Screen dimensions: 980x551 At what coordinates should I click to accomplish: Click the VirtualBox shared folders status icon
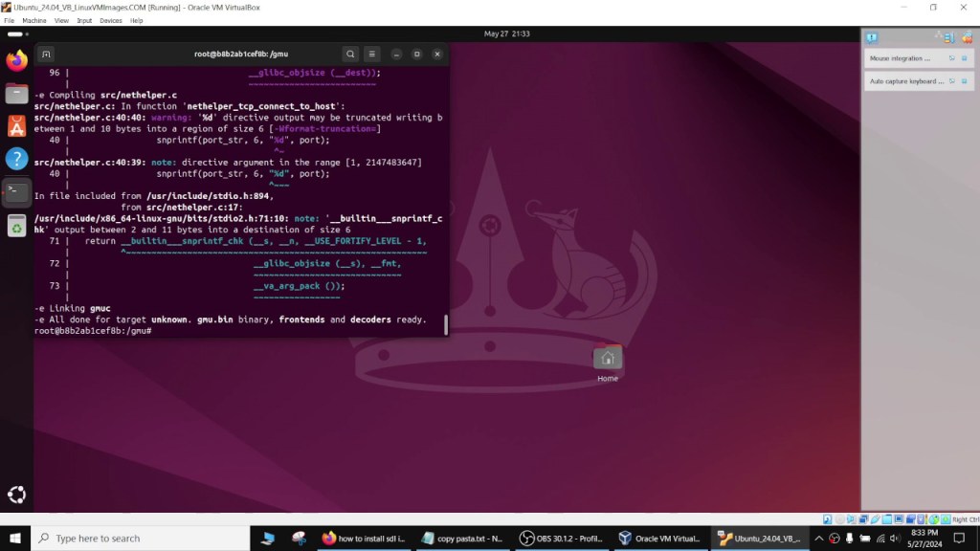point(887,518)
